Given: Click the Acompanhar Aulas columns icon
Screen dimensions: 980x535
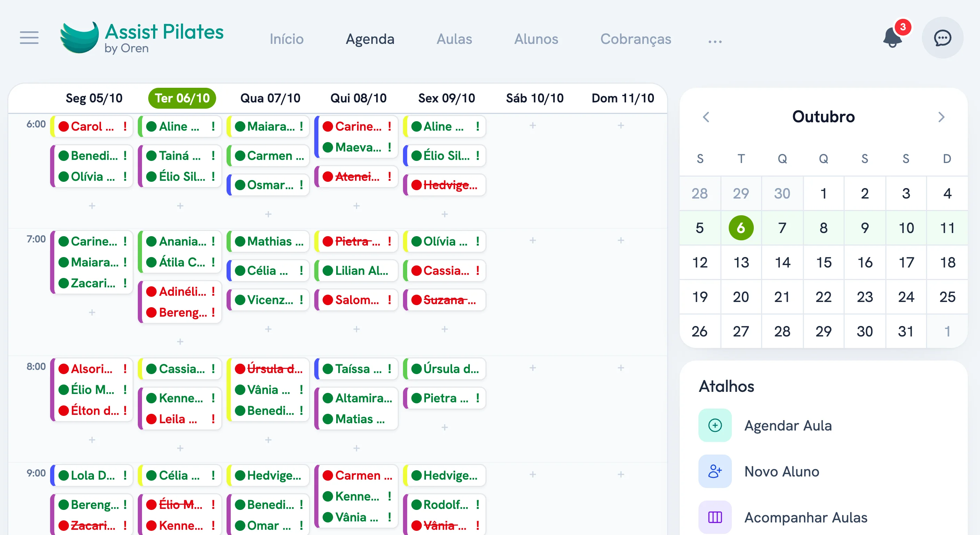Looking at the screenshot, I should 715,517.
